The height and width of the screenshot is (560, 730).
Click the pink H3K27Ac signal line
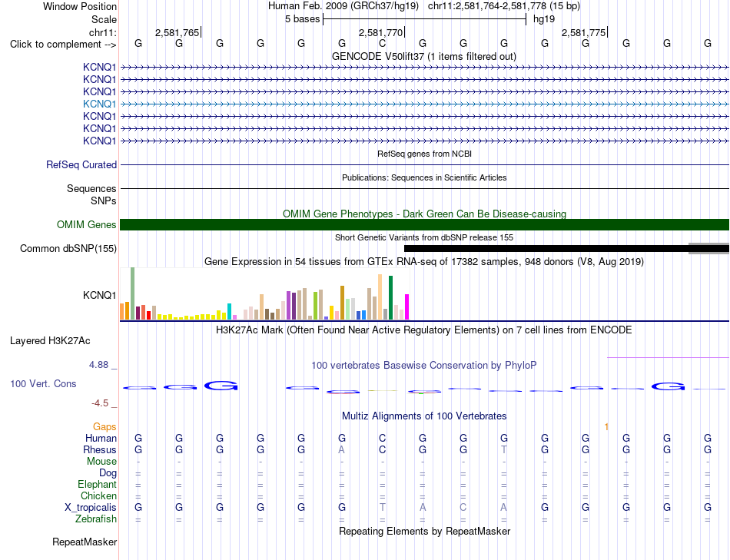(x=668, y=357)
